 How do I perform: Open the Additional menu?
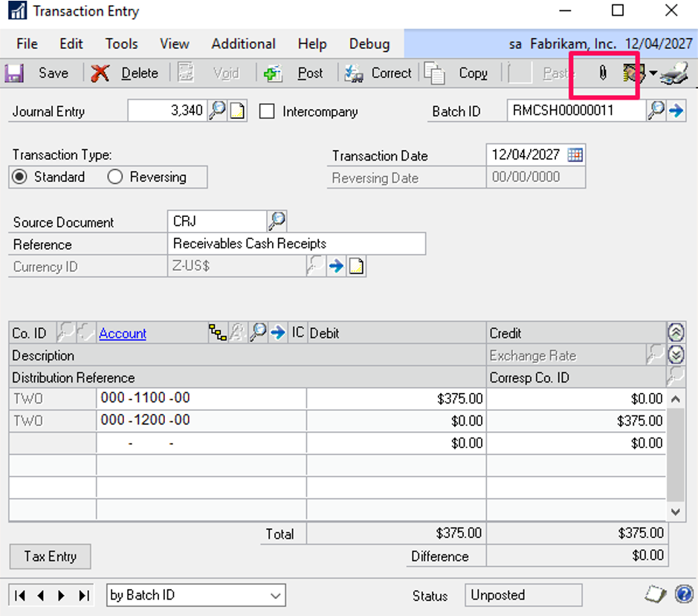(x=243, y=44)
